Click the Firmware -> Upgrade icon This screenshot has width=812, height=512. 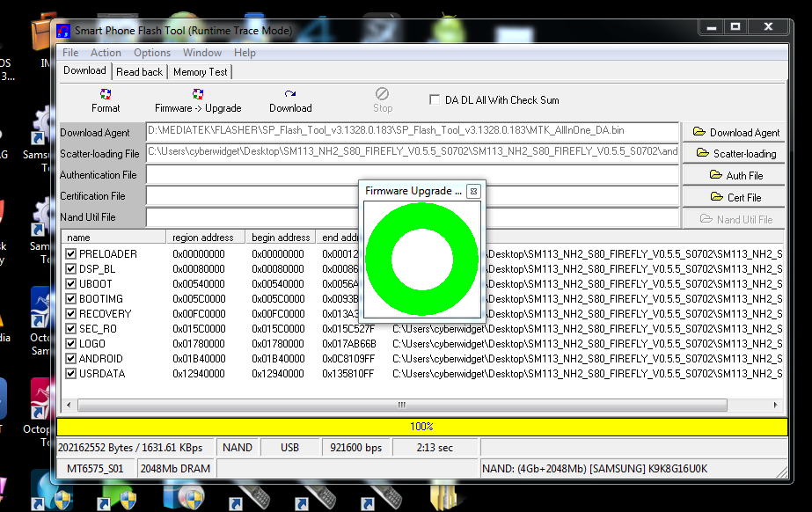pyautogui.click(x=198, y=94)
